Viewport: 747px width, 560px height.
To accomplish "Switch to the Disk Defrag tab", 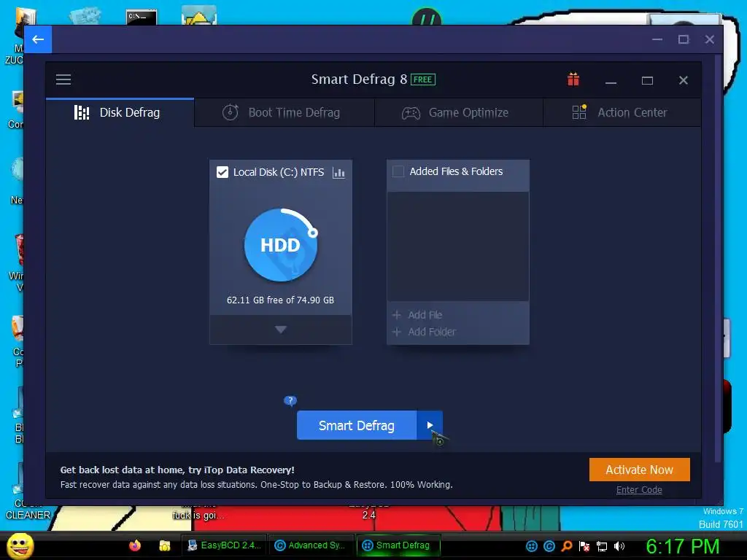I will coord(120,112).
